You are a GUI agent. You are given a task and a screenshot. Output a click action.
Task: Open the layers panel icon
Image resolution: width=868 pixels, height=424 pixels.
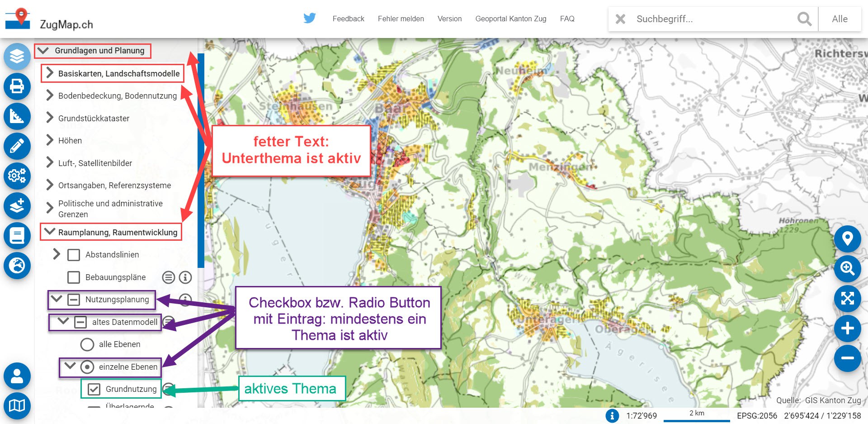click(x=17, y=57)
